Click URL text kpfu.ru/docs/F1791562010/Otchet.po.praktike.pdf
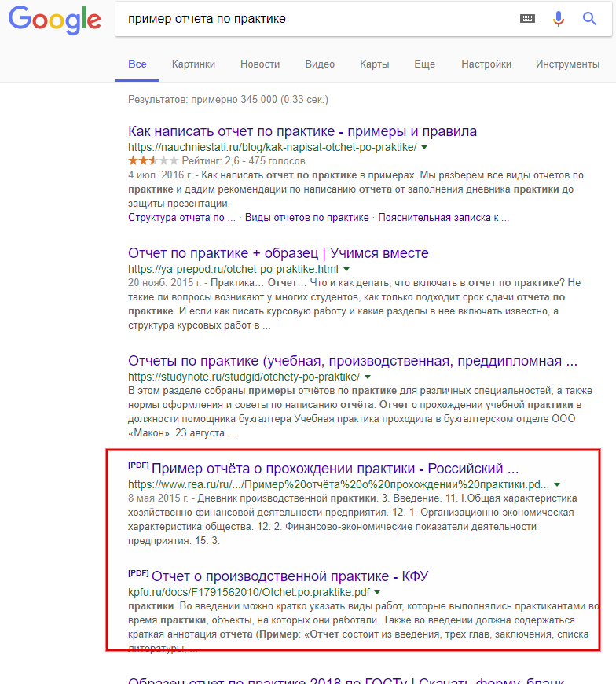 tap(249, 592)
